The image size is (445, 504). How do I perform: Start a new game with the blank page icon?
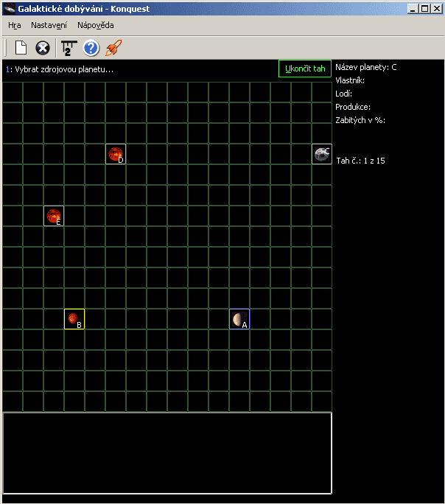click(21, 48)
